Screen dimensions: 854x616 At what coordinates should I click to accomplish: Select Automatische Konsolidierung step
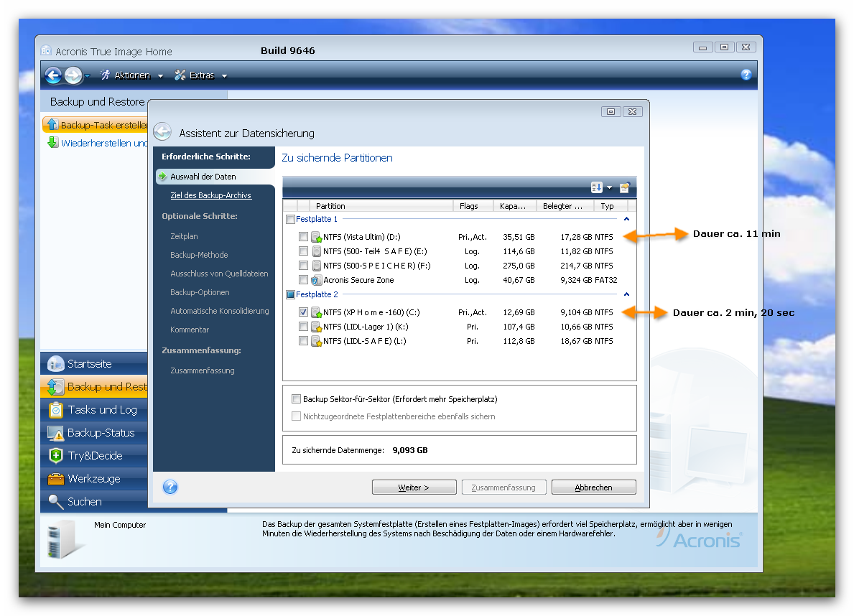220,311
